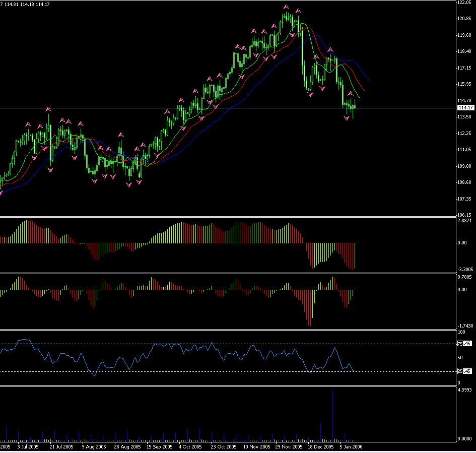476x453 pixels.
Task: Select the 21 Jul 2005 date label
Action: (61, 447)
